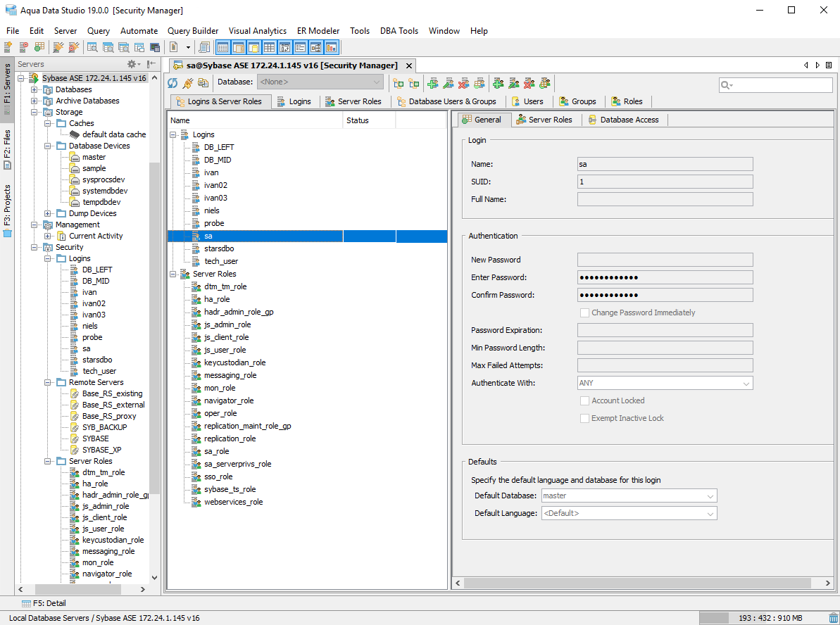The width and height of the screenshot is (840, 625).
Task: Click the Disconnect plug icon with red badge
Action: 73,48
